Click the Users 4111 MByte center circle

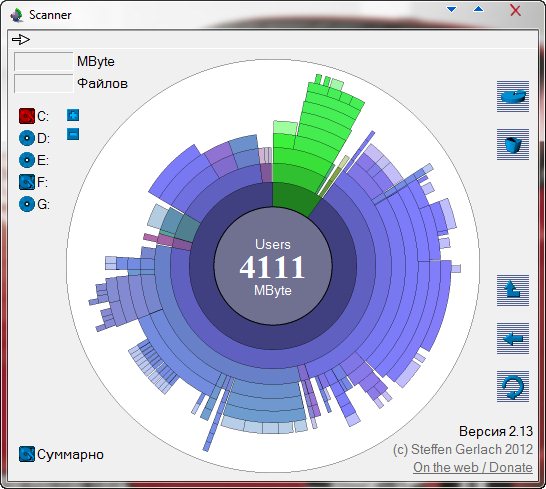(x=273, y=266)
